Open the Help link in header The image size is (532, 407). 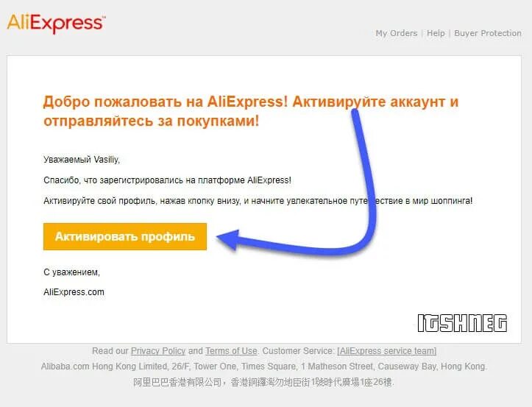(436, 33)
